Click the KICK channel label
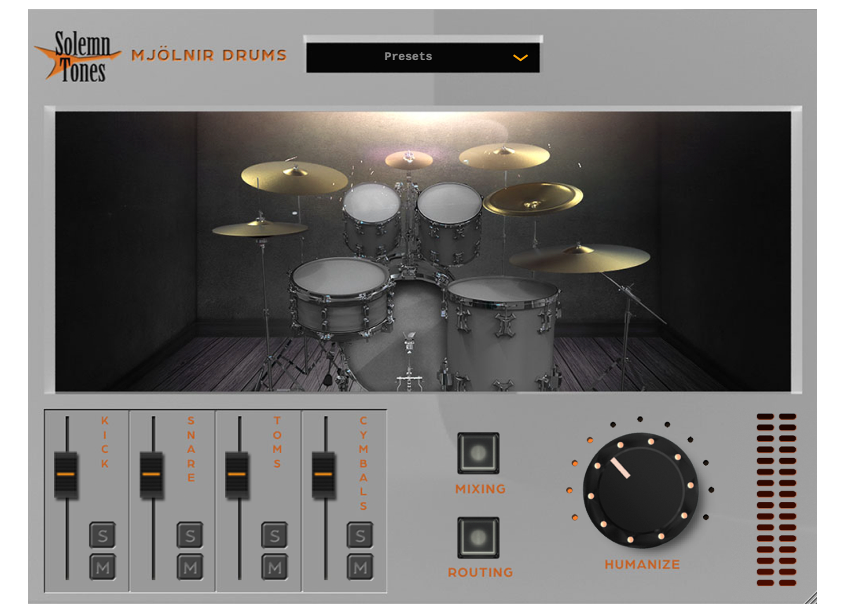 105,442
